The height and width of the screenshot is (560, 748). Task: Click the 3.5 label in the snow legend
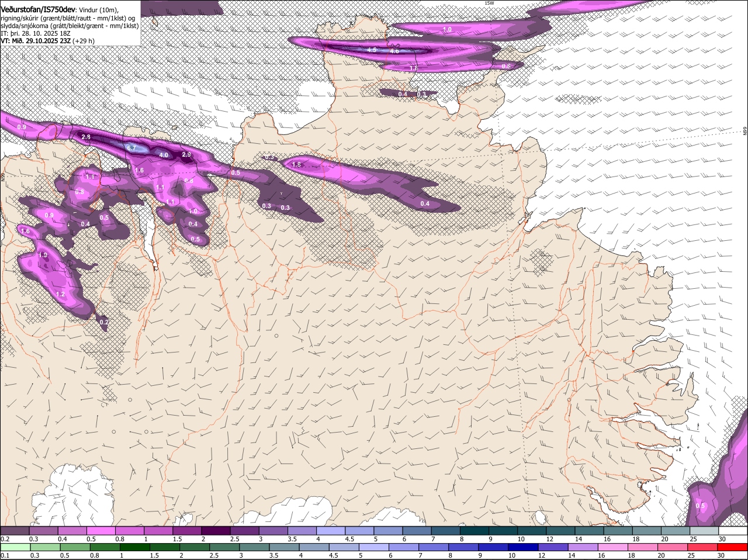[x=292, y=539]
